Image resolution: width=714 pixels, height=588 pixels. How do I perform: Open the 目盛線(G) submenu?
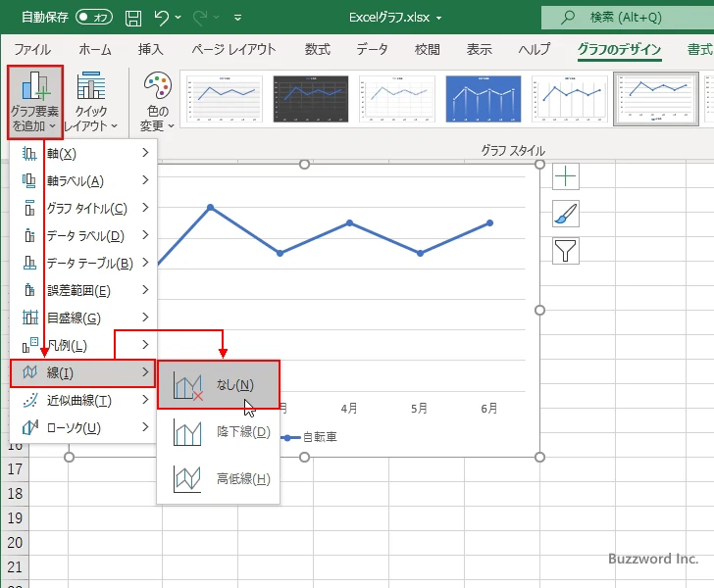click(x=83, y=318)
